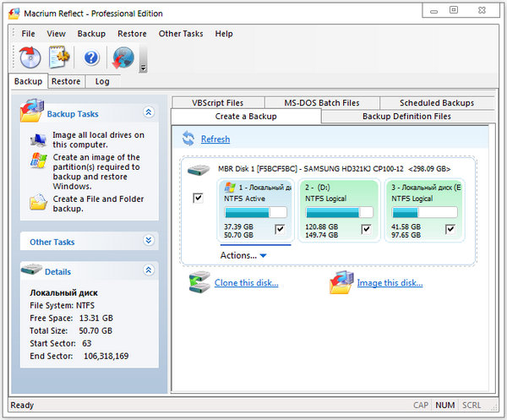Switch to the Scheduled Backups tab
The width and height of the screenshot is (507, 420).
[x=436, y=103]
